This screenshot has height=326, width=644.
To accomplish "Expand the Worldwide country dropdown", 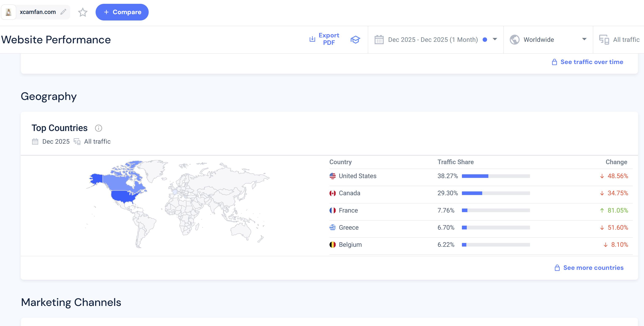I will (x=584, y=39).
